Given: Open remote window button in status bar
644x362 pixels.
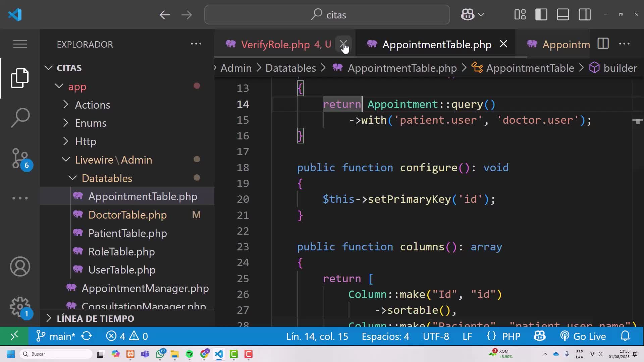Looking at the screenshot, I should 14,336.
